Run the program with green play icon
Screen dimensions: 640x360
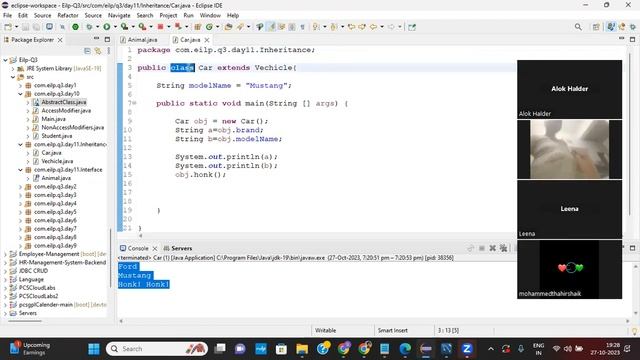[x=107, y=27]
